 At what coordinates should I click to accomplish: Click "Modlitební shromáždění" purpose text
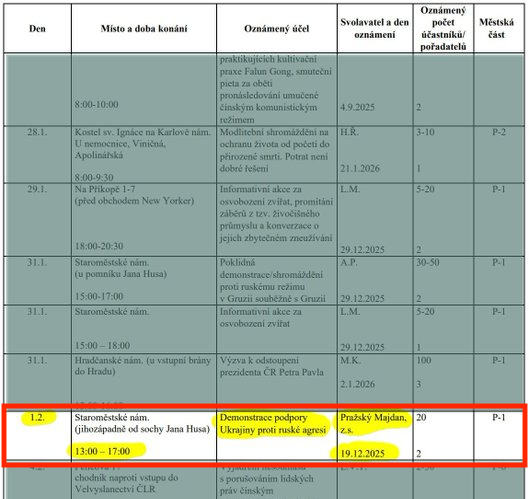pyautogui.click(x=274, y=132)
